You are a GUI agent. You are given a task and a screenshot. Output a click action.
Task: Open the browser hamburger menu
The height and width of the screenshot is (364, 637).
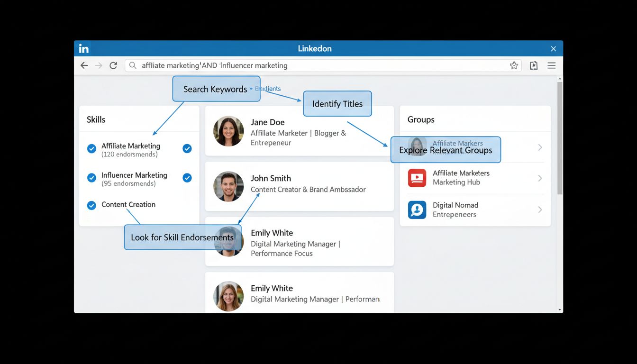[551, 65]
